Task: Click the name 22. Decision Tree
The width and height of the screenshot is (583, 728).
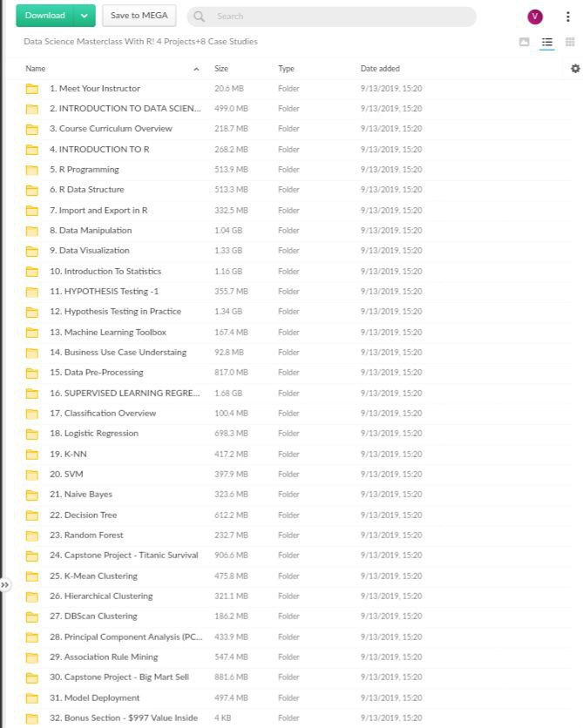Action: [x=83, y=515]
